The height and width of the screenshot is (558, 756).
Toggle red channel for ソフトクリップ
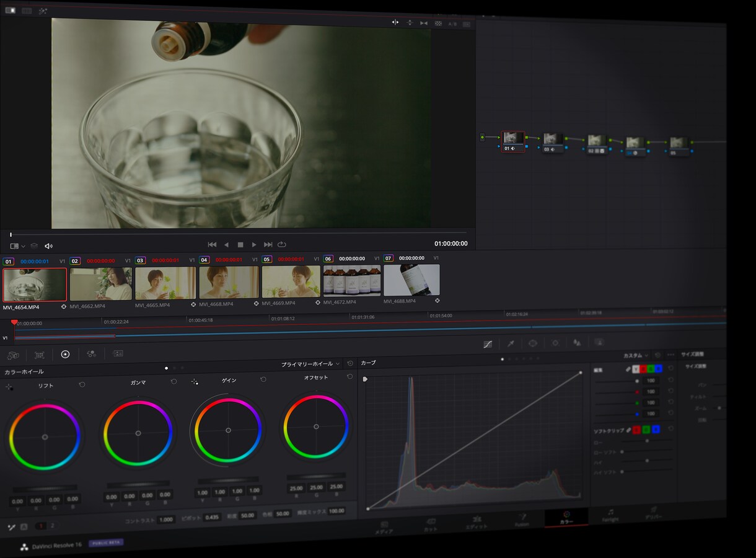click(x=636, y=430)
